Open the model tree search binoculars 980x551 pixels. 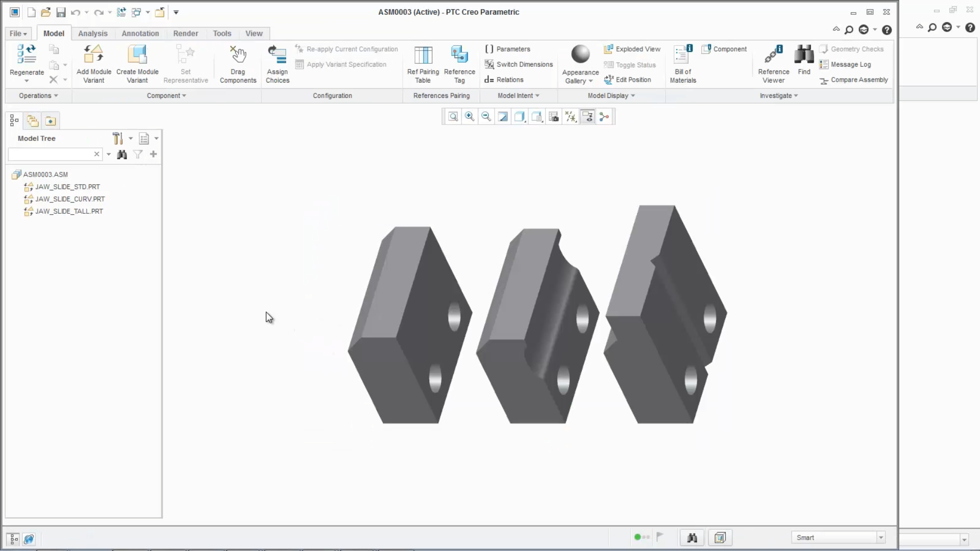121,154
